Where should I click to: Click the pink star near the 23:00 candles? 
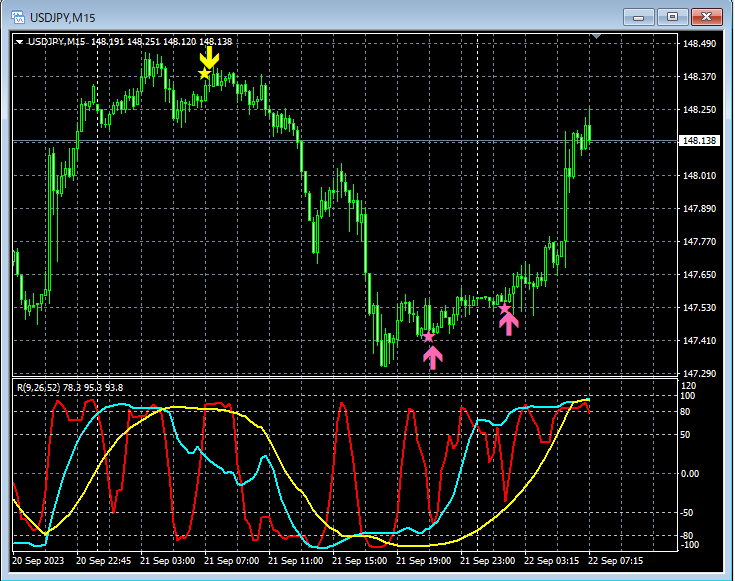tap(504, 308)
